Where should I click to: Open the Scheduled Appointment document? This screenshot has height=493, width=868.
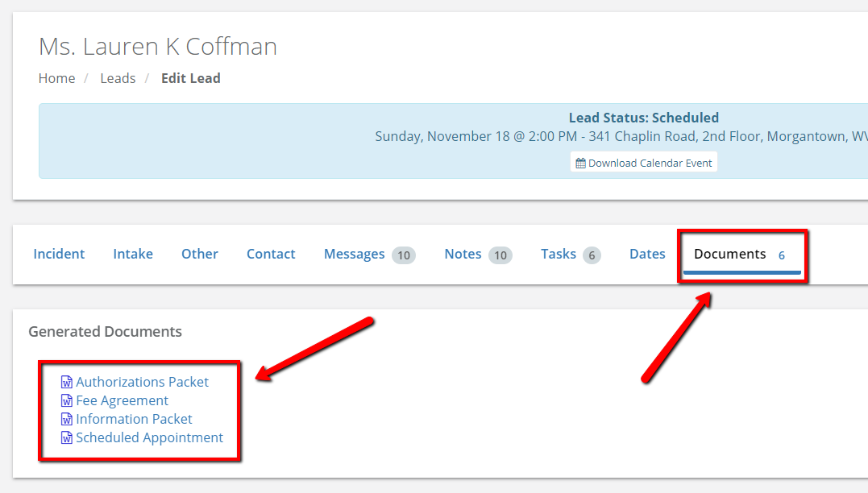coord(149,437)
